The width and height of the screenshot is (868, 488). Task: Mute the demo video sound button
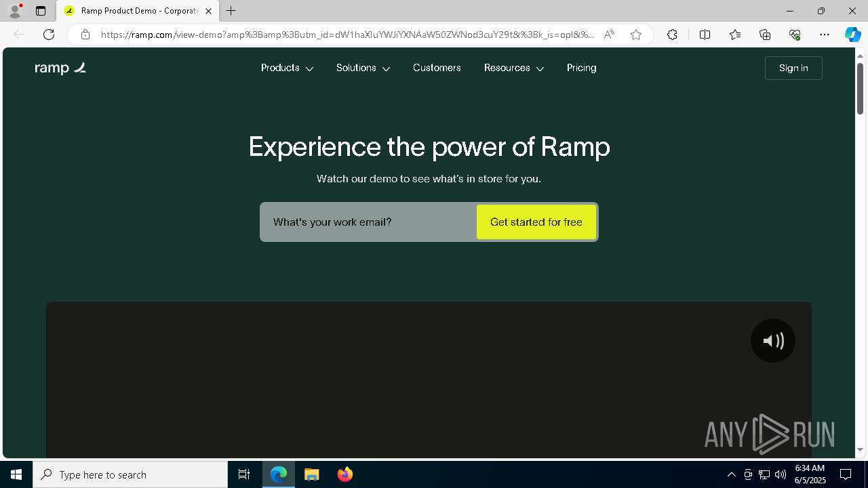click(x=772, y=341)
